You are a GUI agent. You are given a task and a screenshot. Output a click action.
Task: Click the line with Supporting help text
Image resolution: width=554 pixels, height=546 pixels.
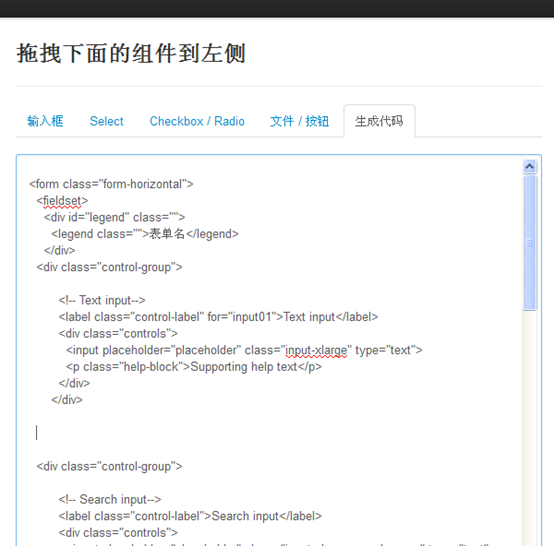[194, 367]
